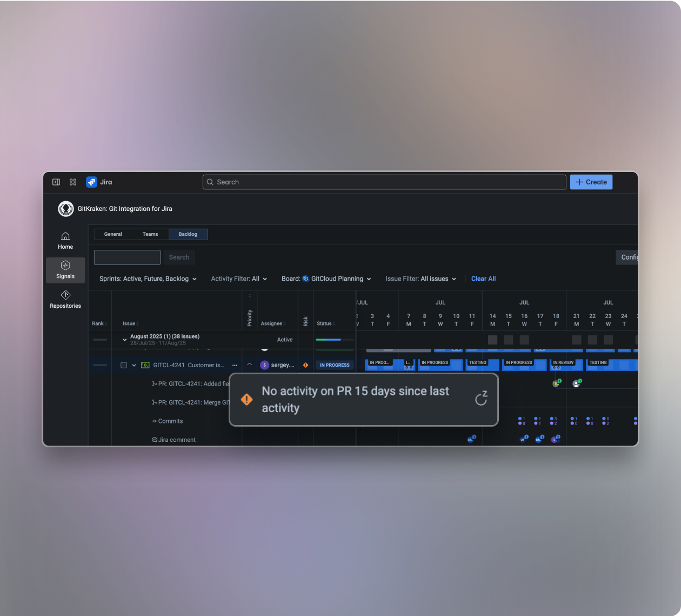Screen dimensions: 681x616
Task: Go to Repositories in the sidebar
Action: click(x=65, y=300)
